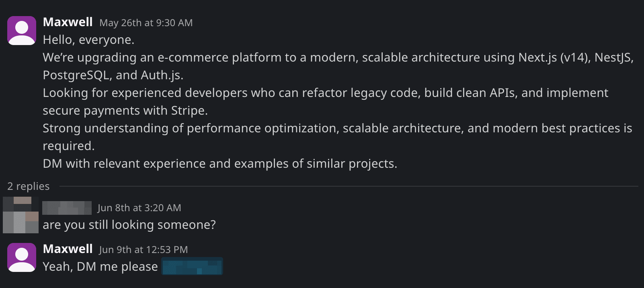Select the line mentioning Next.js (v14) and NestJS
This screenshot has height=288, width=644.
pos(338,58)
